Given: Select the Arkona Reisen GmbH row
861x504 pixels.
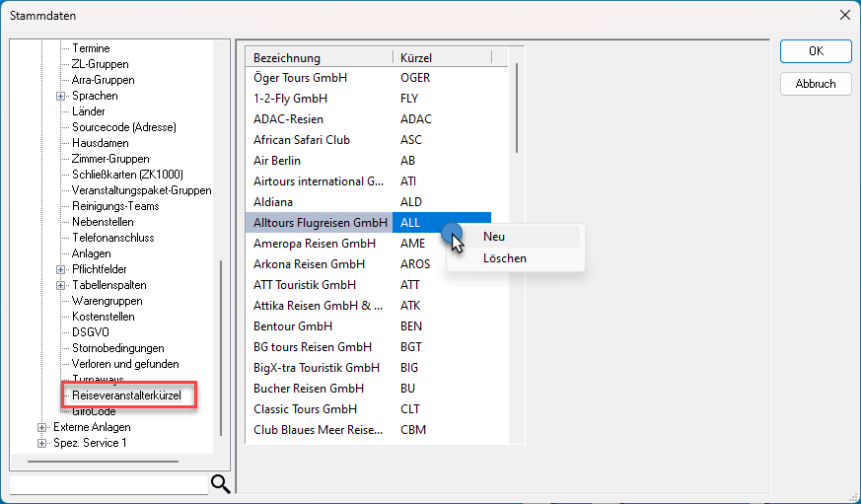Looking at the screenshot, I should click(369, 264).
